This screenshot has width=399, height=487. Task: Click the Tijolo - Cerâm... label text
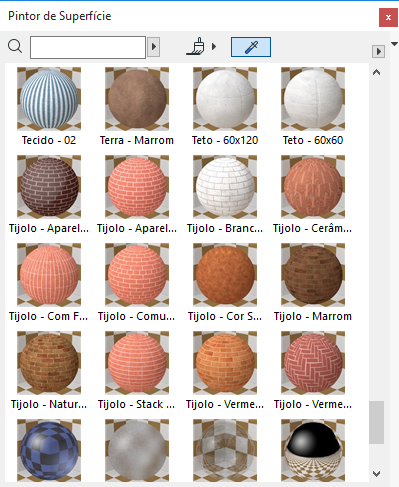click(x=313, y=228)
